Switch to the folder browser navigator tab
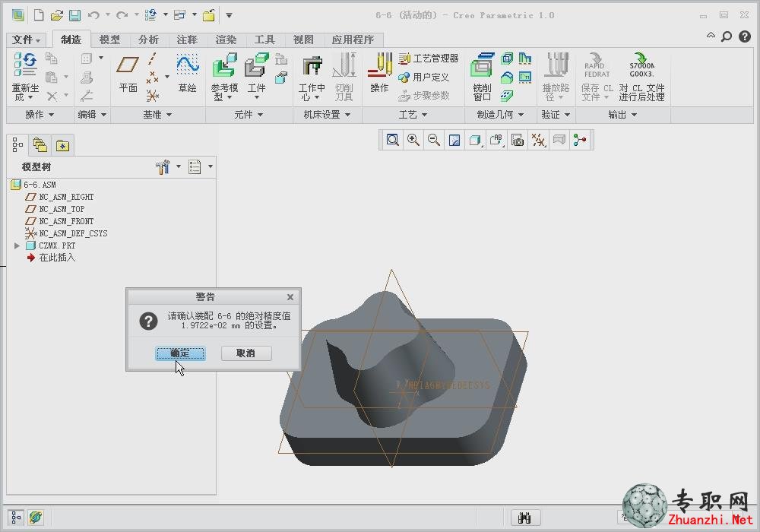Image resolution: width=760 pixels, height=532 pixels. point(40,145)
